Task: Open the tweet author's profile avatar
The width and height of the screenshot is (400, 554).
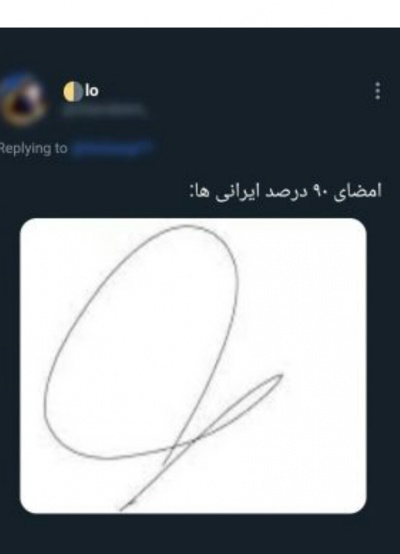Action: click(23, 100)
